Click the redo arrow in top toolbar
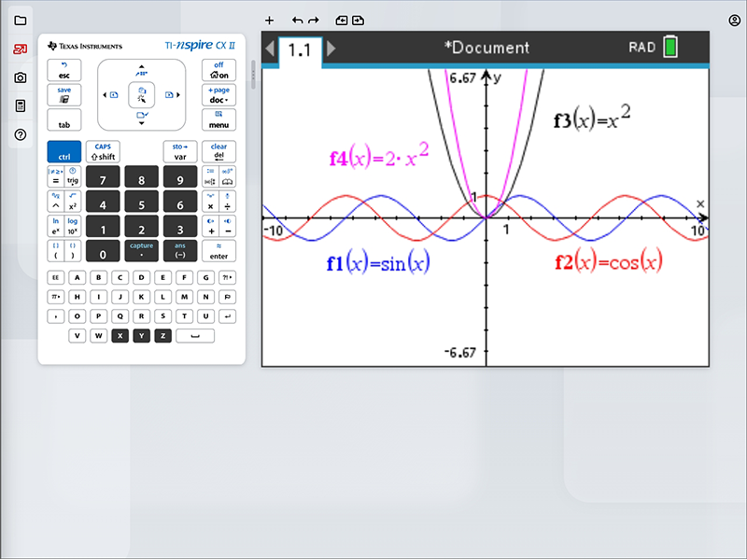Screen dimensions: 747x560 coord(314,20)
